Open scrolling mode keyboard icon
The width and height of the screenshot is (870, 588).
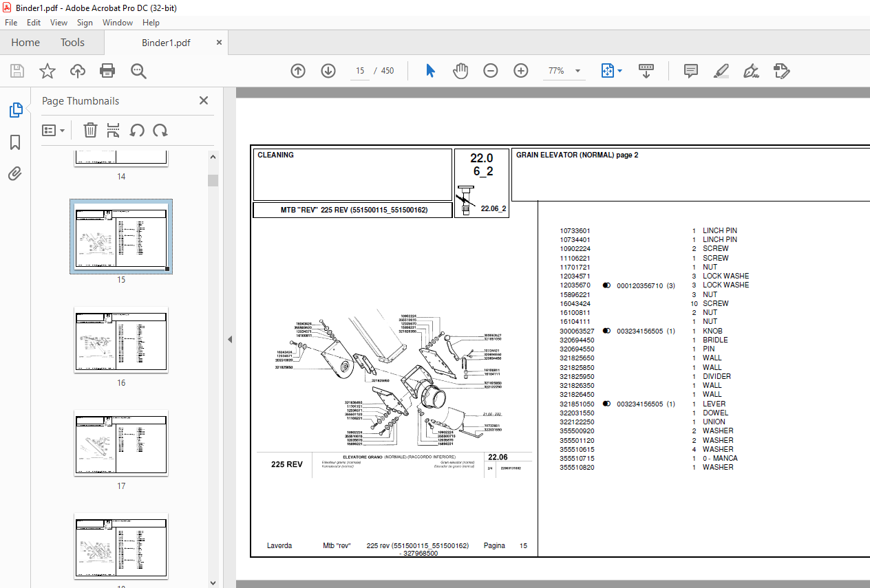pos(646,71)
